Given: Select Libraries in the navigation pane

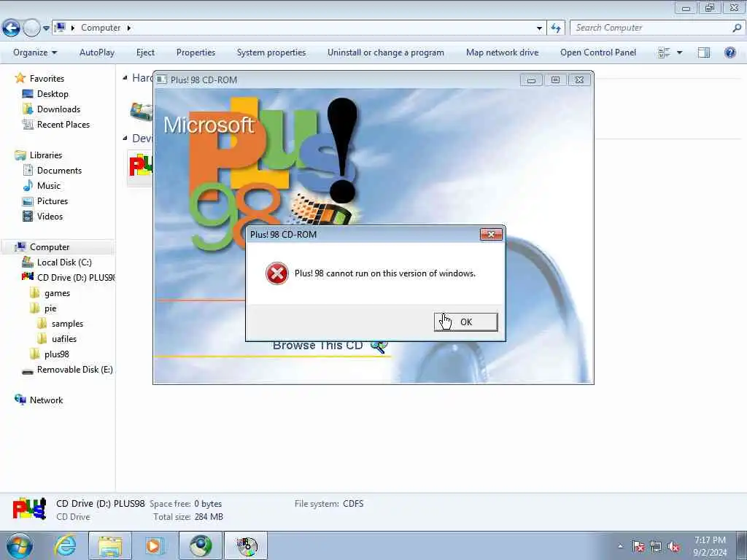Looking at the screenshot, I should click(46, 155).
